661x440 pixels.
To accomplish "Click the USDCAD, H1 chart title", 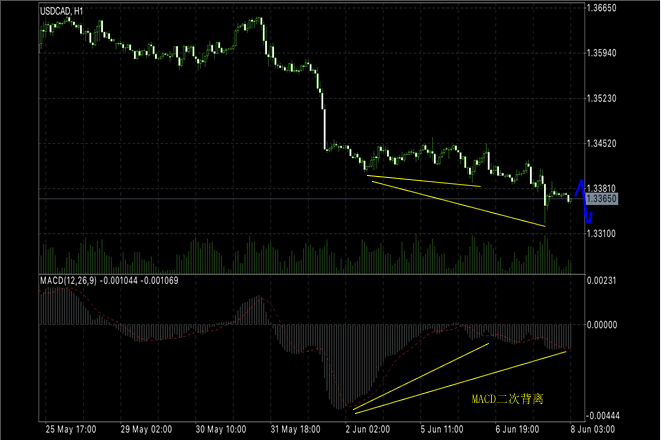I will coord(62,11).
